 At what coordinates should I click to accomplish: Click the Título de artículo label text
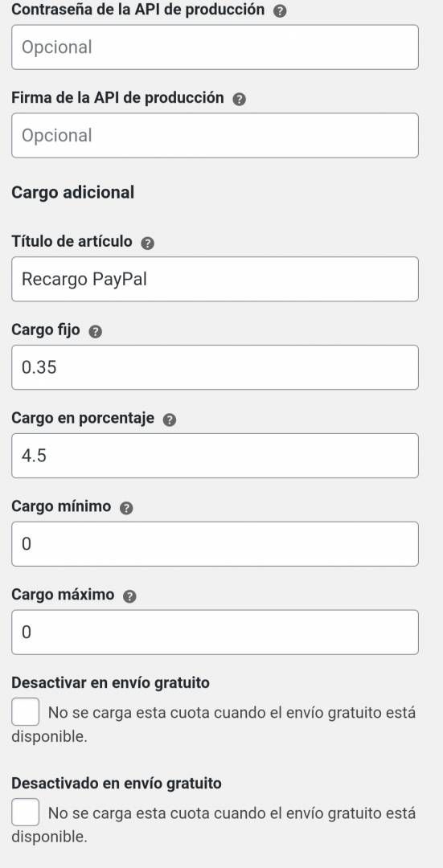[72, 241]
